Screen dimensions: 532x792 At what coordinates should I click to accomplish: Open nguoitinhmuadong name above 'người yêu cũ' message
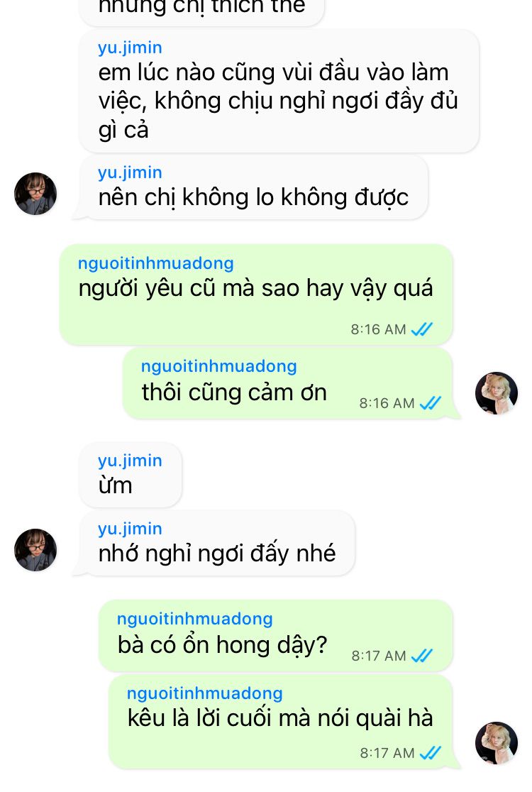[x=155, y=263]
